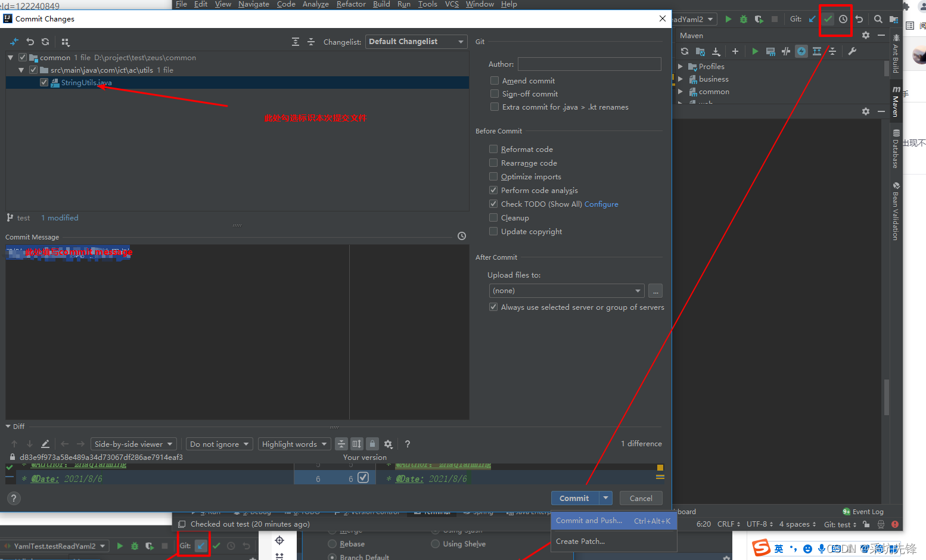The image size is (926, 560).
Task: Open Navigate menu in menu bar
Action: (254, 4)
